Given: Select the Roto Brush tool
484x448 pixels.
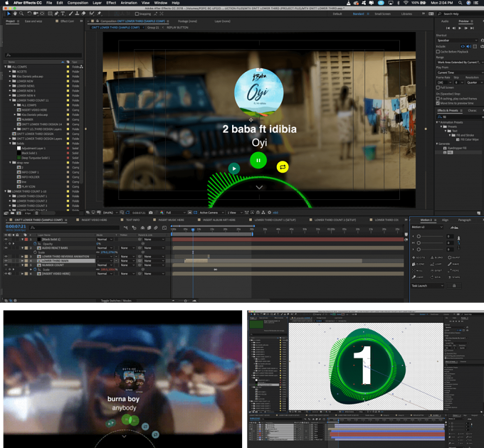Looking at the screenshot, I should point(92,14).
